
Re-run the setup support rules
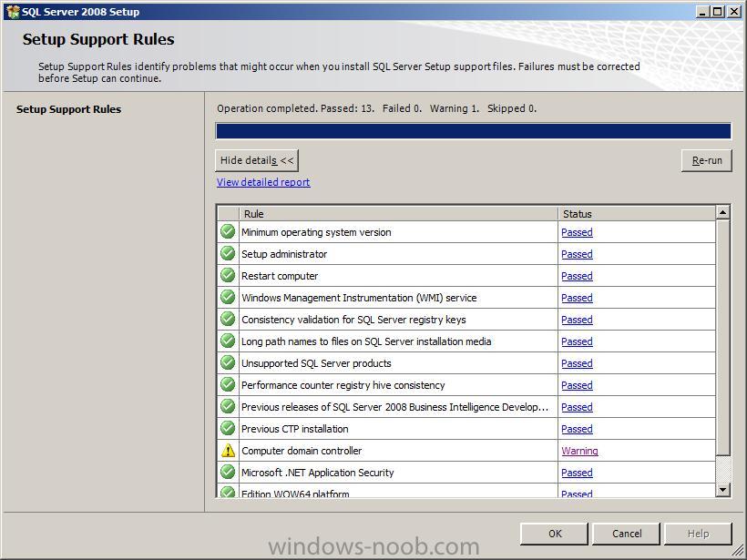point(707,160)
